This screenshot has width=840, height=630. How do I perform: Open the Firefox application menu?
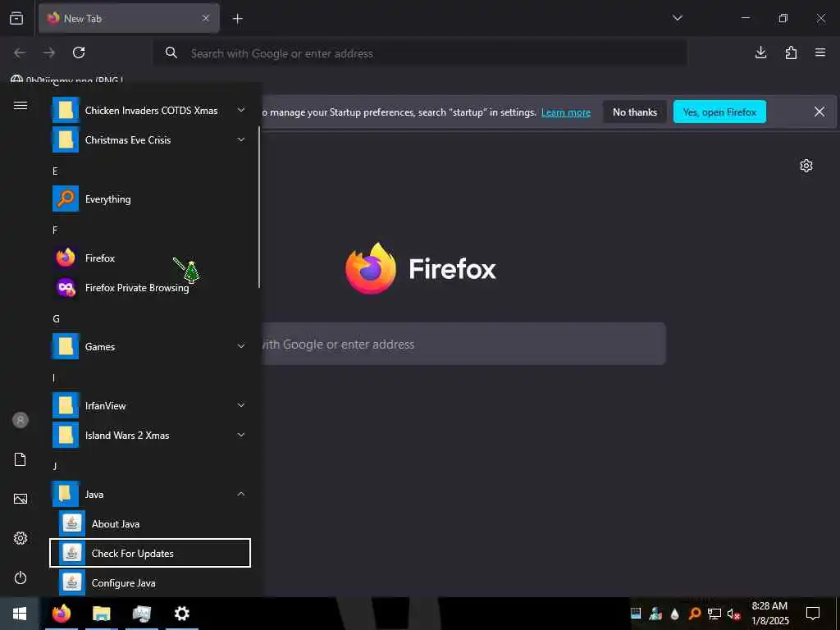[820, 52]
